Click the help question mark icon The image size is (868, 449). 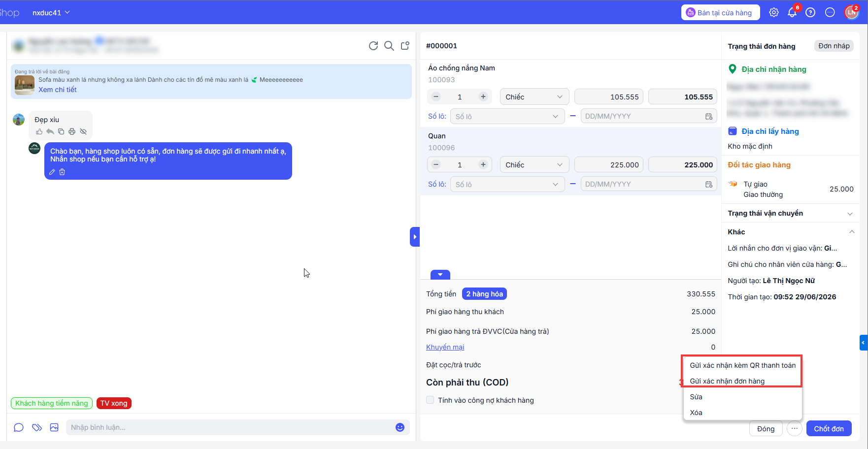pos(810,13)
